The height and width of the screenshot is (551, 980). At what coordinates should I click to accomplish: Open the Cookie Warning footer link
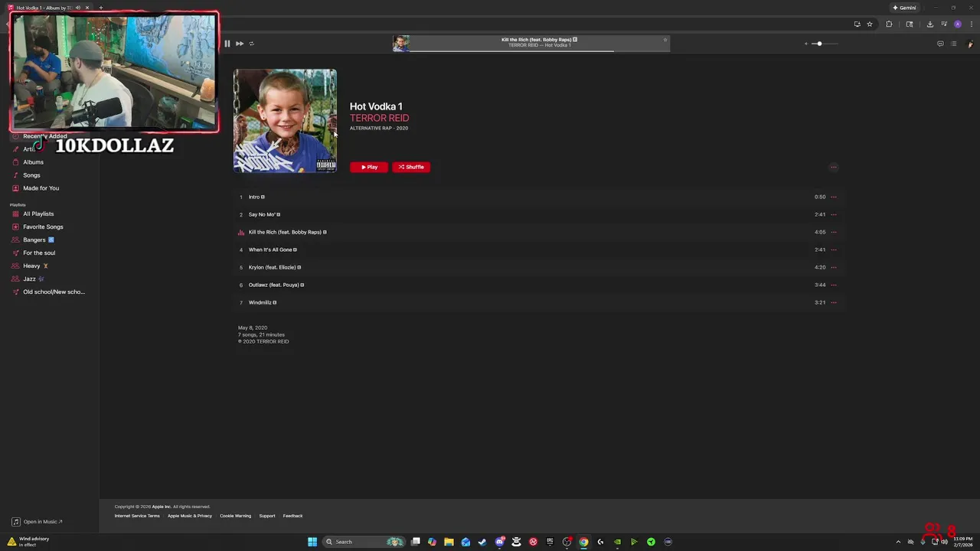point(235,516)
